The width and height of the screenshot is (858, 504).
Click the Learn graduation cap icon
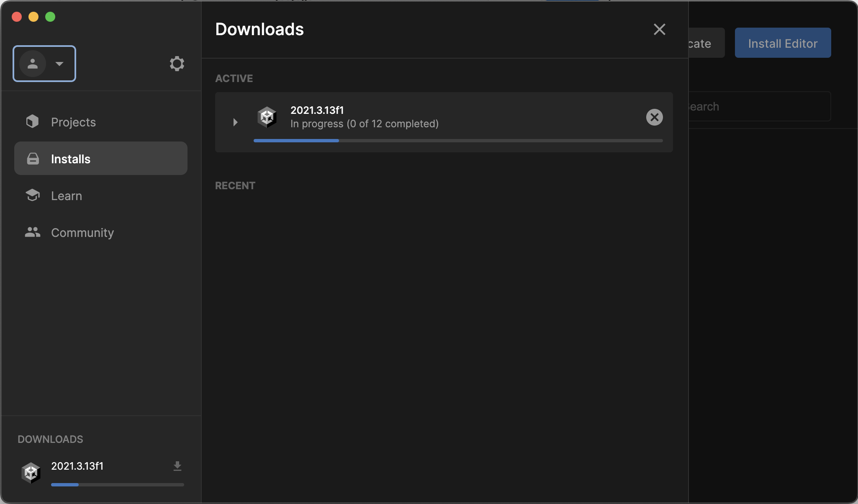pyautogui.click(x=32, y=195)
